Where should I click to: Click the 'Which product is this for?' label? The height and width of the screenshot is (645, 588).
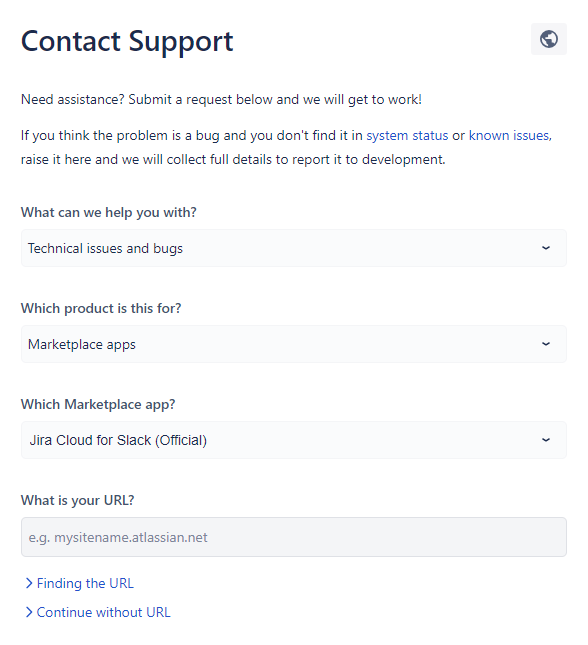tap(101, 308)
